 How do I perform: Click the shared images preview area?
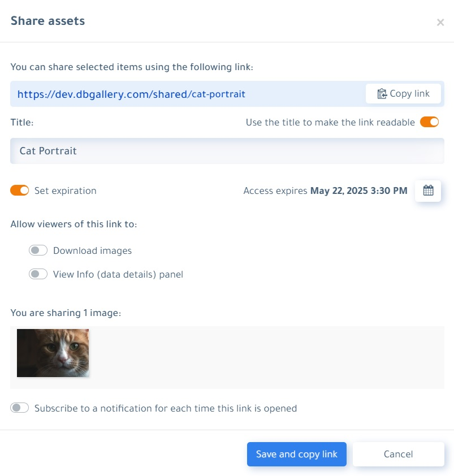tap(227, 357)
